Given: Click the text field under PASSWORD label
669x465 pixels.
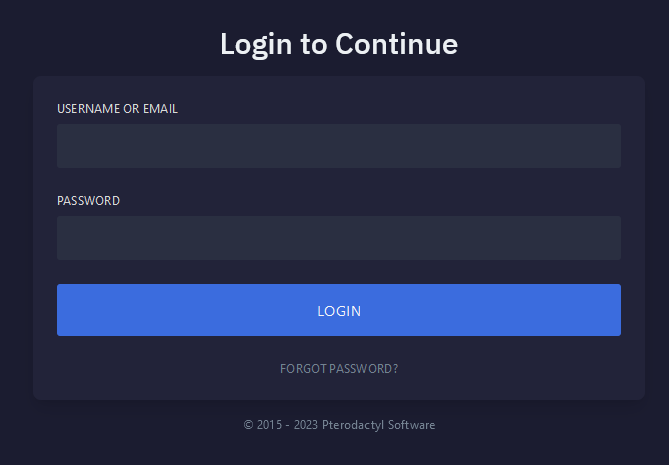Looking at the screenshot, I should tap(338, 238).
